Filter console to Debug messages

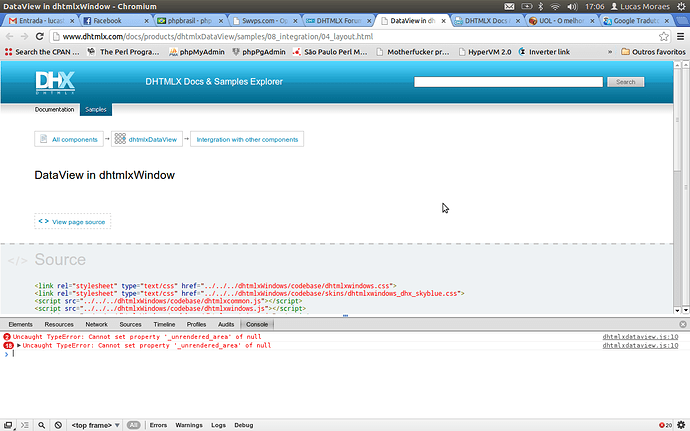pos(243,425)
